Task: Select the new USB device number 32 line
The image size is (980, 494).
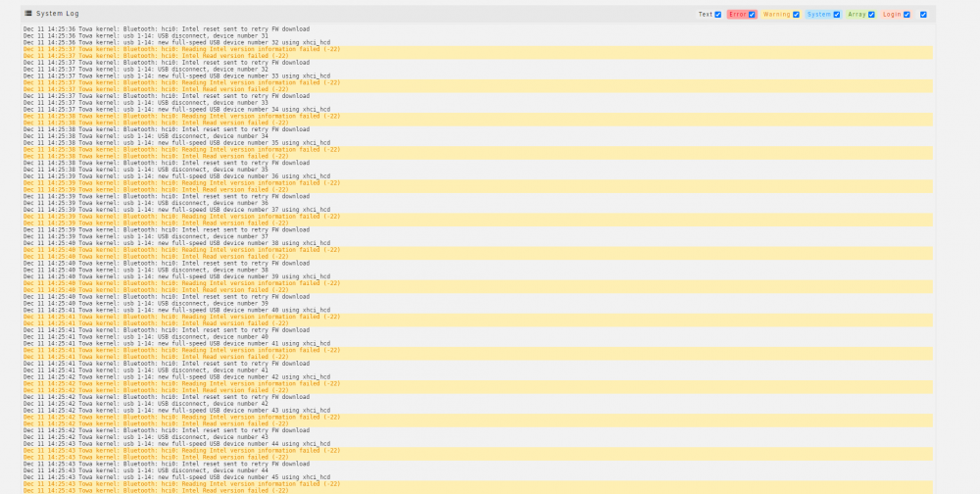Action: click(x=176, y=42)
